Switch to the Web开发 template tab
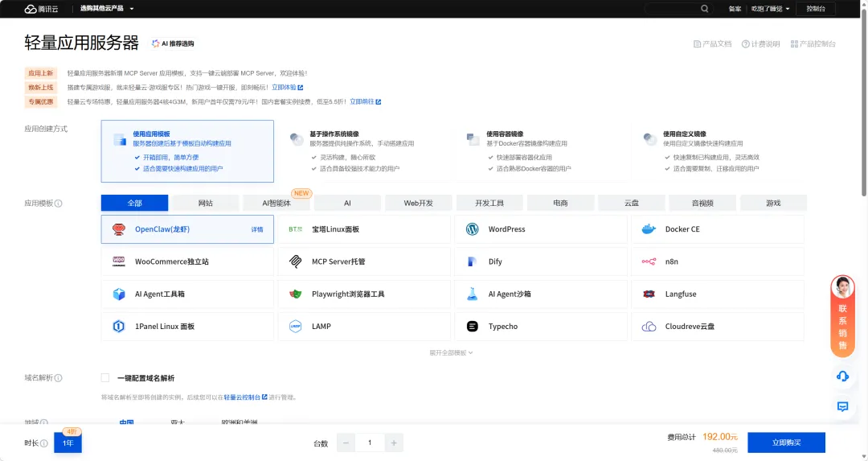This screenshot has width=868, height=461. 419,203
